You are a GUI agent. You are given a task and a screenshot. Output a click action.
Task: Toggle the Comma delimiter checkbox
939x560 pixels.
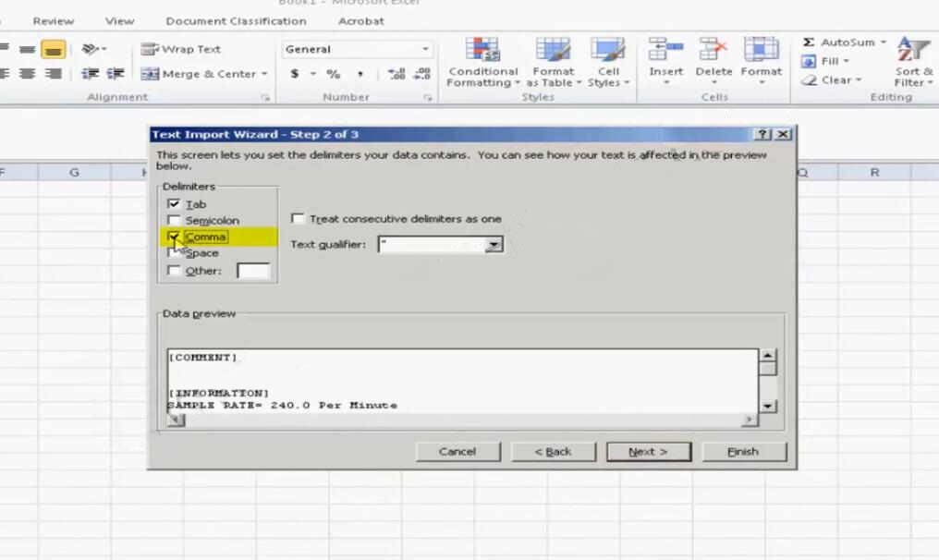click(x=174, y=237)
